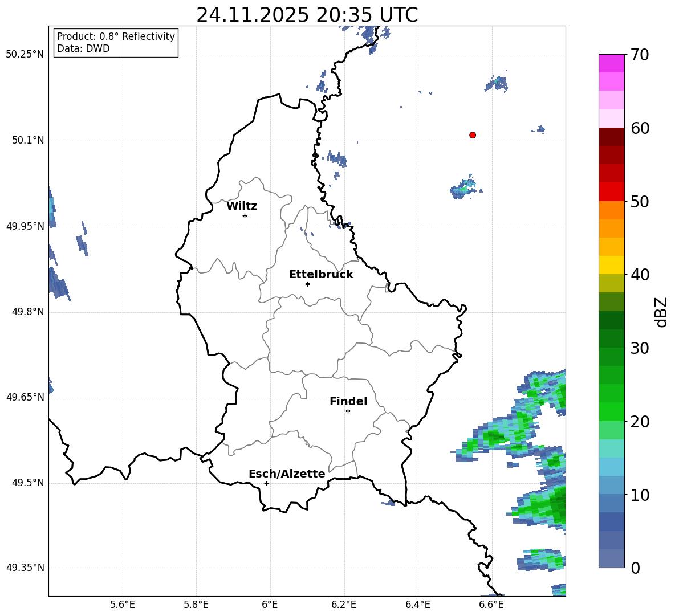Click the 6°E longitude label

(x=270, y=605)
